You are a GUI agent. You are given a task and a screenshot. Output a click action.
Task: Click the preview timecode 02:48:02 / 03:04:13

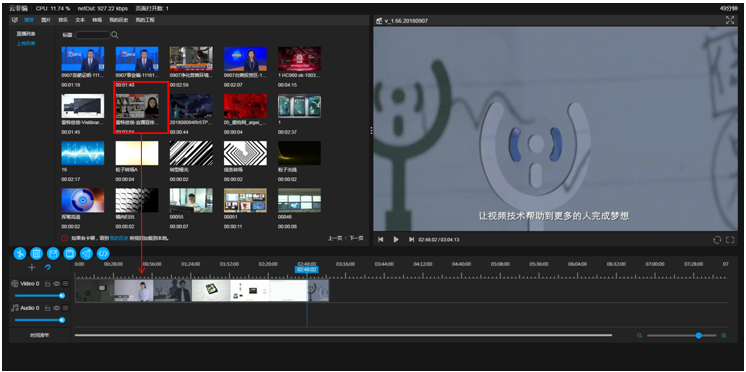440,240
